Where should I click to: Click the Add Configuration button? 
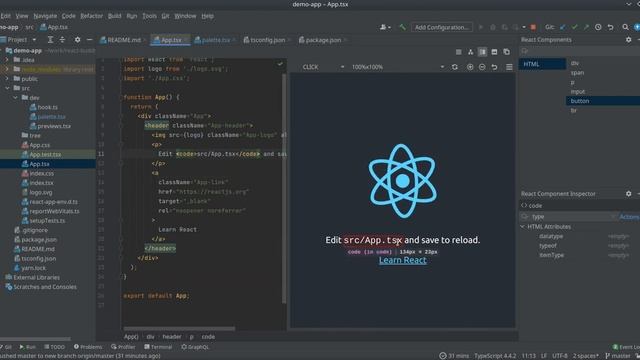[x=442, y=27]
